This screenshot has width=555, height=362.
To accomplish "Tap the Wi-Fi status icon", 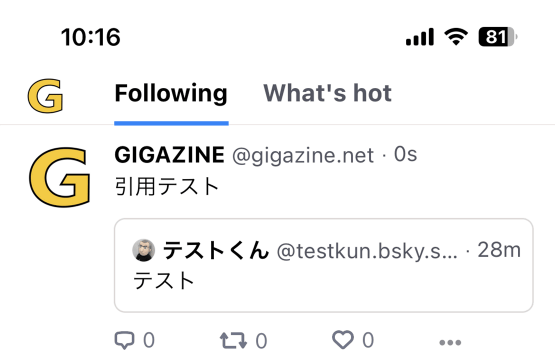I will (456, 37).
